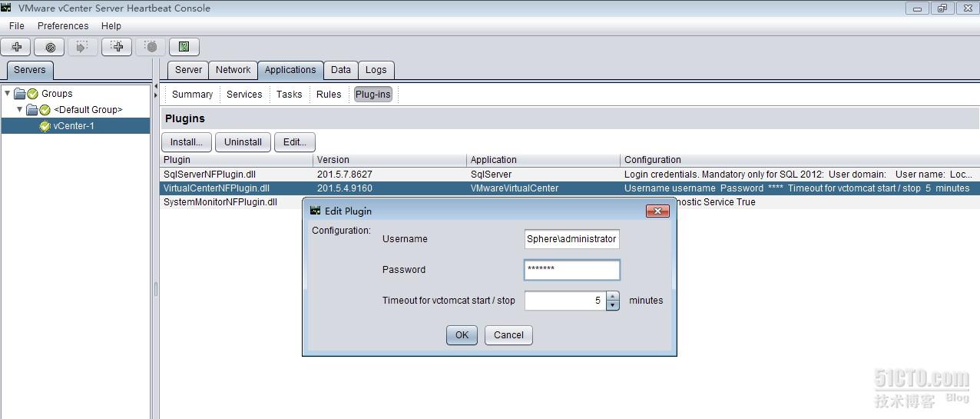
Task: Switch to the Logs tab
Action: click(x=376, y=70)
